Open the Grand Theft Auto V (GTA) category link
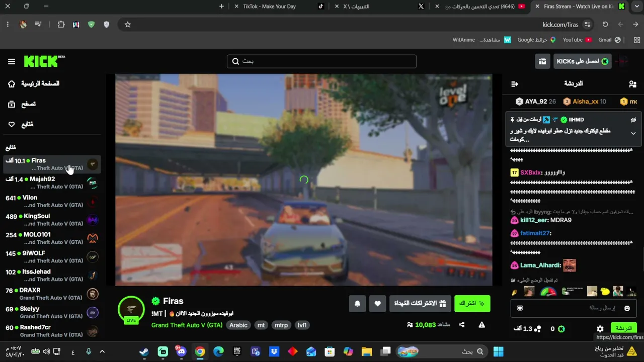Image resolution: width=644 pixels, height=362 pixels. (x=187, y=325)
